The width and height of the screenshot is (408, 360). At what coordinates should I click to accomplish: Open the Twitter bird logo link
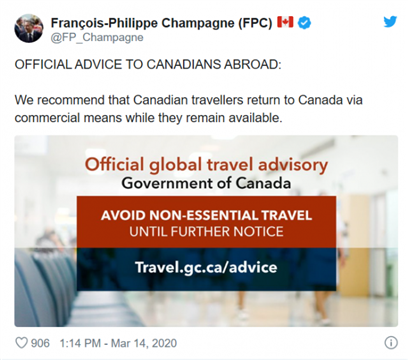[x=390, y=22]
